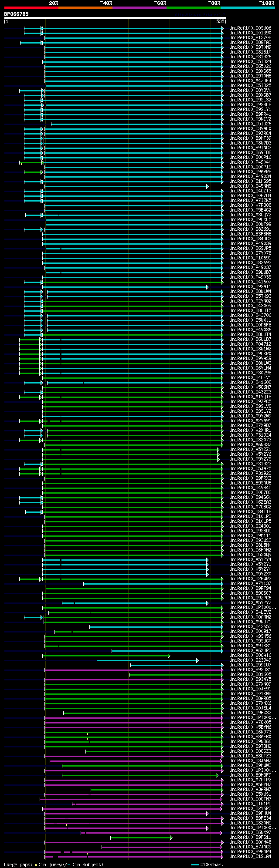Screen dimensions: 279x868
Task: Click the label UniRef100_Q93WS3
Action: pos(250,541)
